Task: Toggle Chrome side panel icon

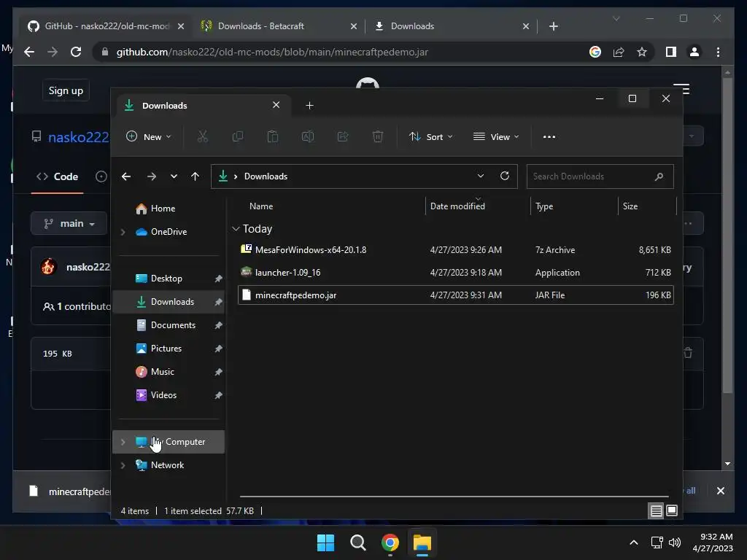Action: tap(671, 52)
